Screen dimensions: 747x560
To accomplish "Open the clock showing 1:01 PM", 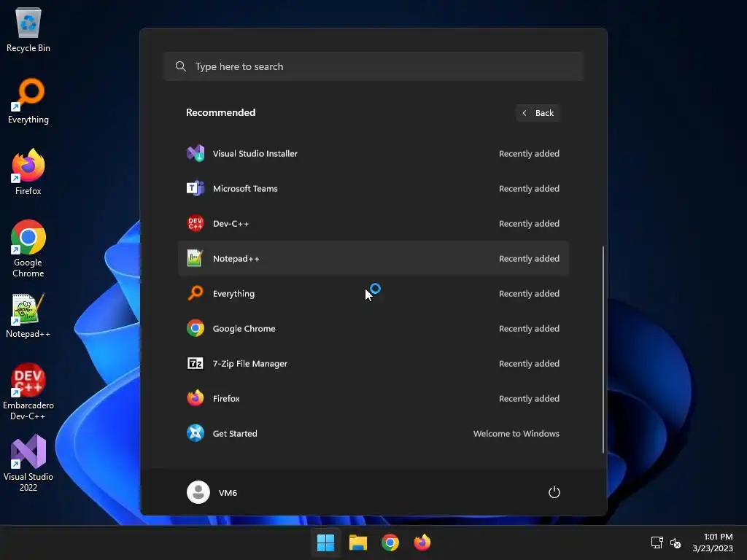I will pyautogui.click(x=718, y=537).
